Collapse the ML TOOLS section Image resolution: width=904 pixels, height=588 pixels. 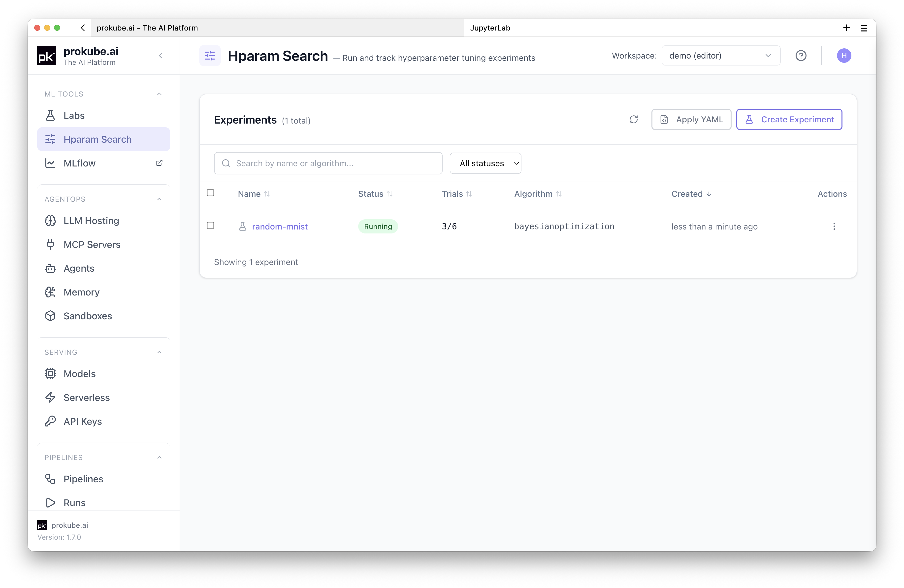(x=159, y=94)
